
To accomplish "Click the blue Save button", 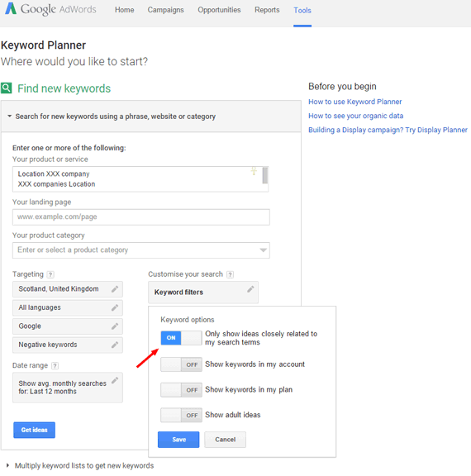I will pos(178,440).
